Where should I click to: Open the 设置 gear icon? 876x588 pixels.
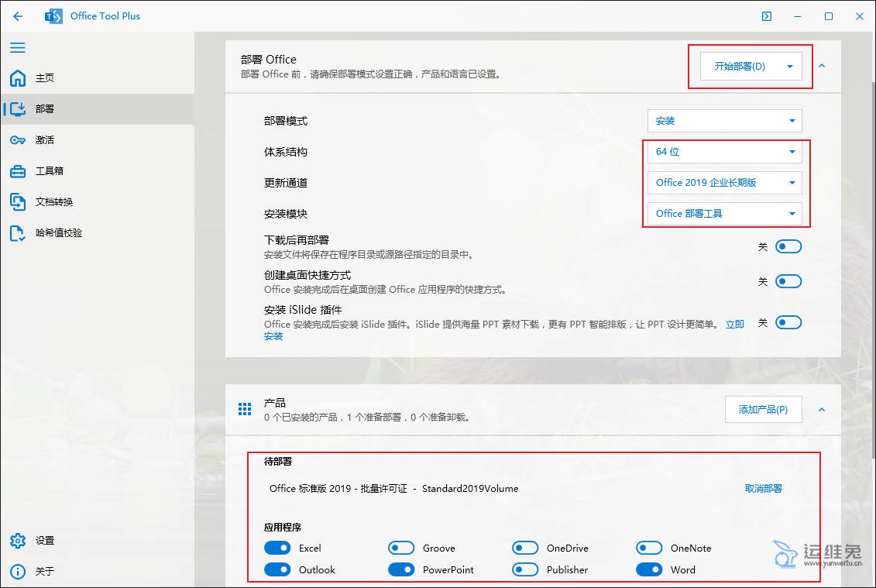(17, 541)
